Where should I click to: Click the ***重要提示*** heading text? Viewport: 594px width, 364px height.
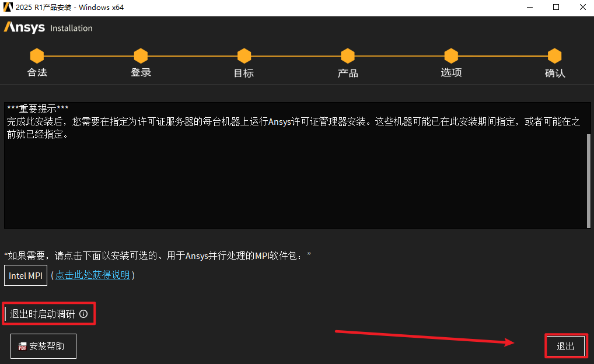click(38, 108)
